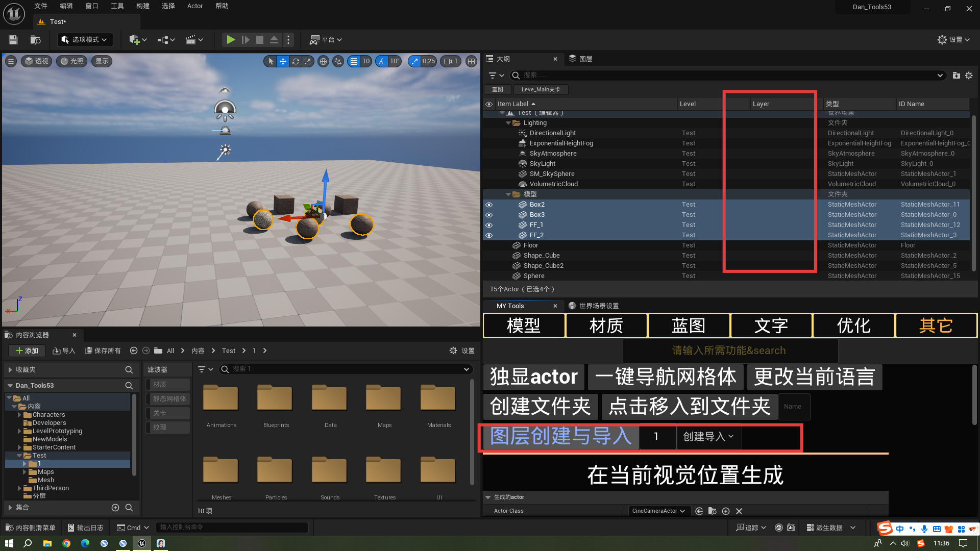Choose the Select objects tool in the viewport
This screenshot has width=980, height=551.
(271, 61)
